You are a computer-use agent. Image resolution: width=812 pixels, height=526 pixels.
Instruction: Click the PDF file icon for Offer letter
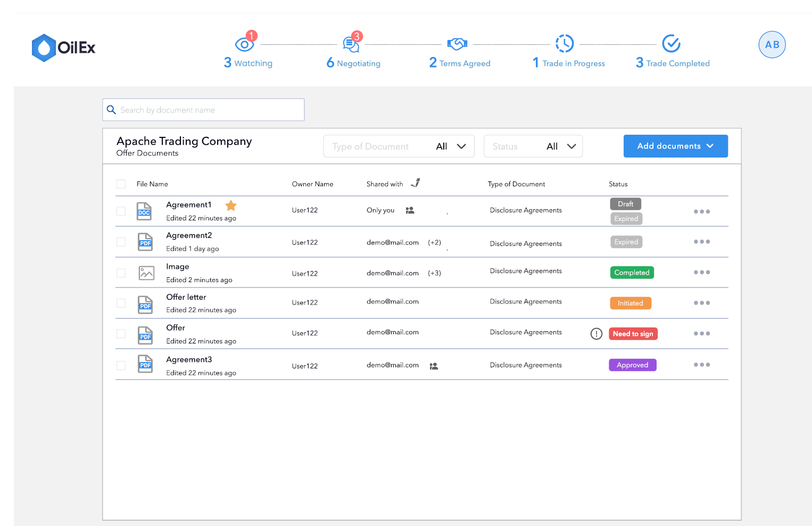point(145,305)
